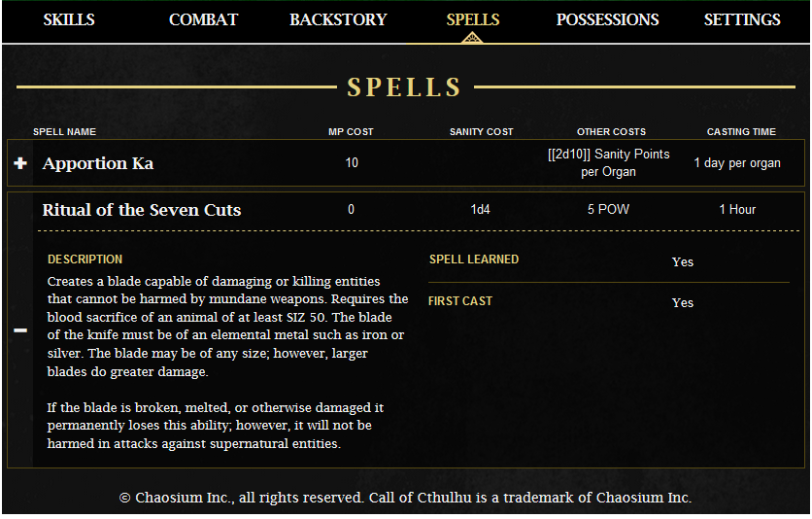Edit the 1 day per organ casting time

click(x=737, y=163)
